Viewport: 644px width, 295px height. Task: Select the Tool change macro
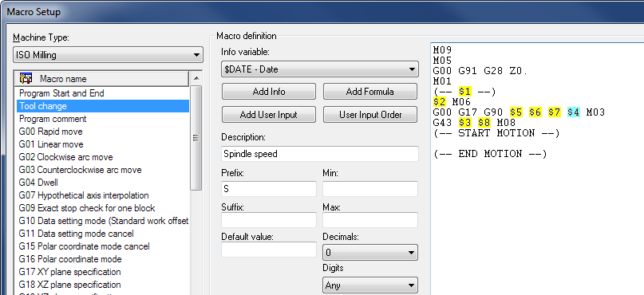point(103,106)
